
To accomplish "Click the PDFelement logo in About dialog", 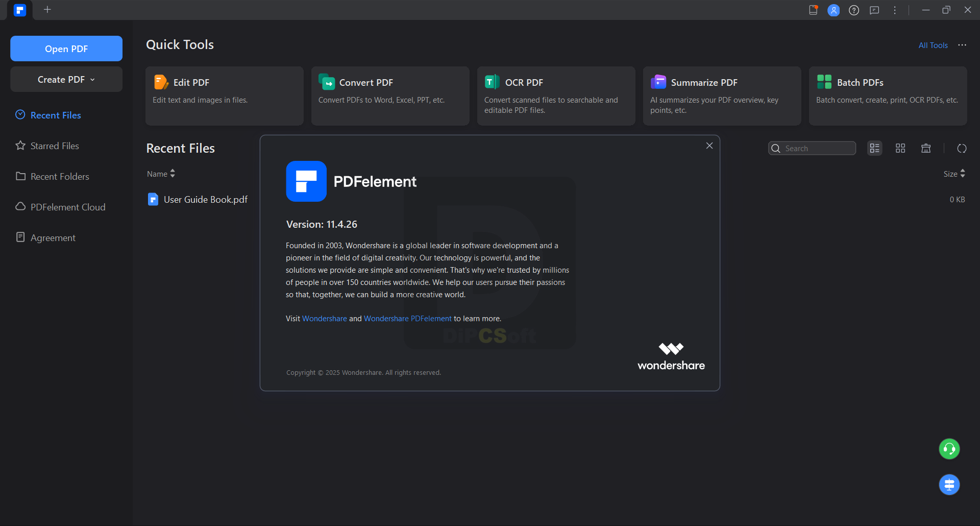I will pos(306,181).
